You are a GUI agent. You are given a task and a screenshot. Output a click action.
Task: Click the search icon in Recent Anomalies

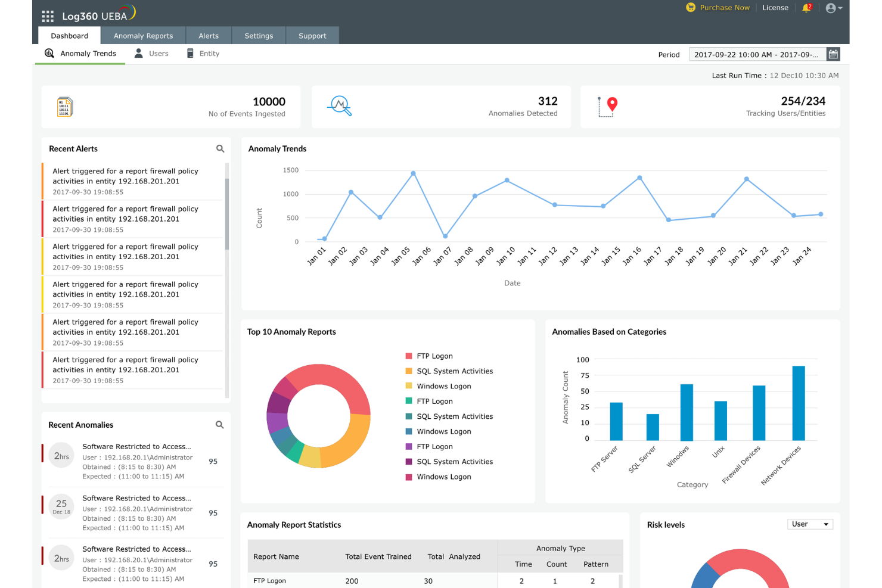(219, 425)
